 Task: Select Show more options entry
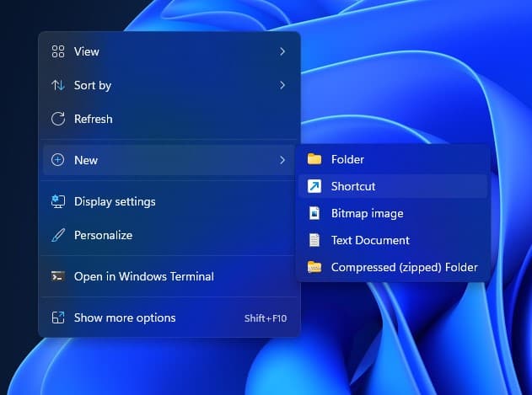point(169,318)
